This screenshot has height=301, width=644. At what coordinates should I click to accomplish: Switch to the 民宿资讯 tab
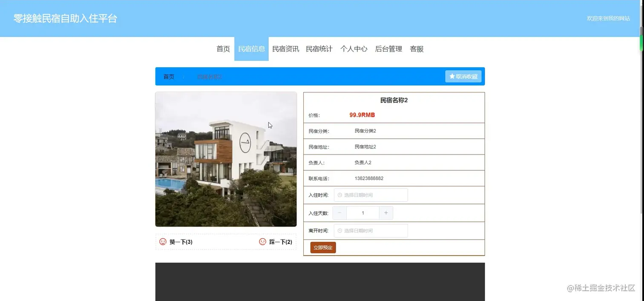pyautogui.click(x=285, y=49)
